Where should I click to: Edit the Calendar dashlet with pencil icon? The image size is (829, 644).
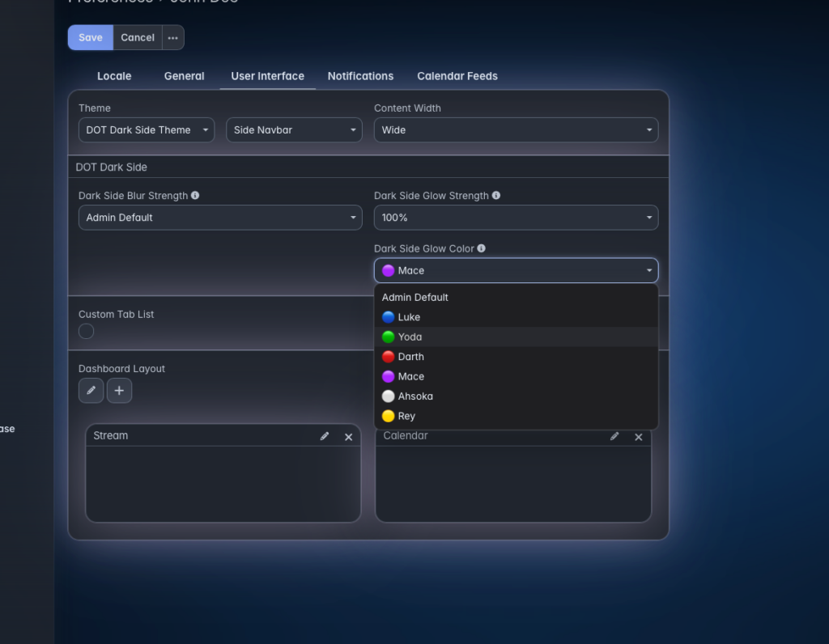pos(614,436)
